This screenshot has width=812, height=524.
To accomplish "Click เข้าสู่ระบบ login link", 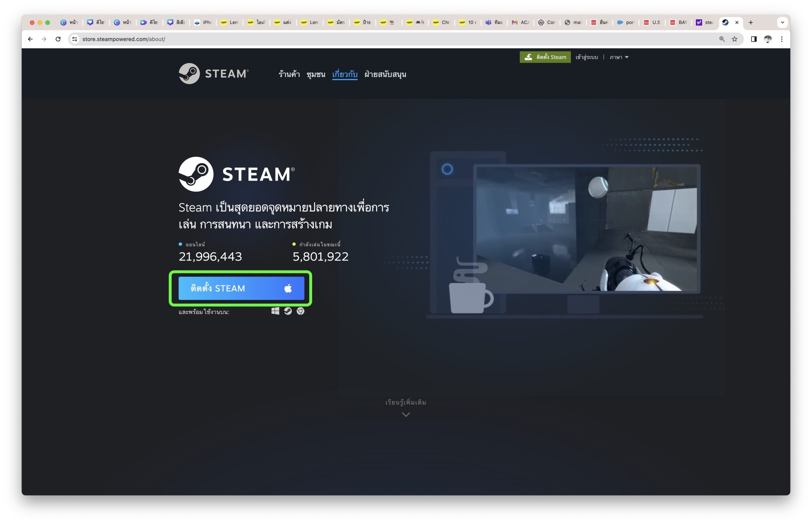I will tap(586, 57).
